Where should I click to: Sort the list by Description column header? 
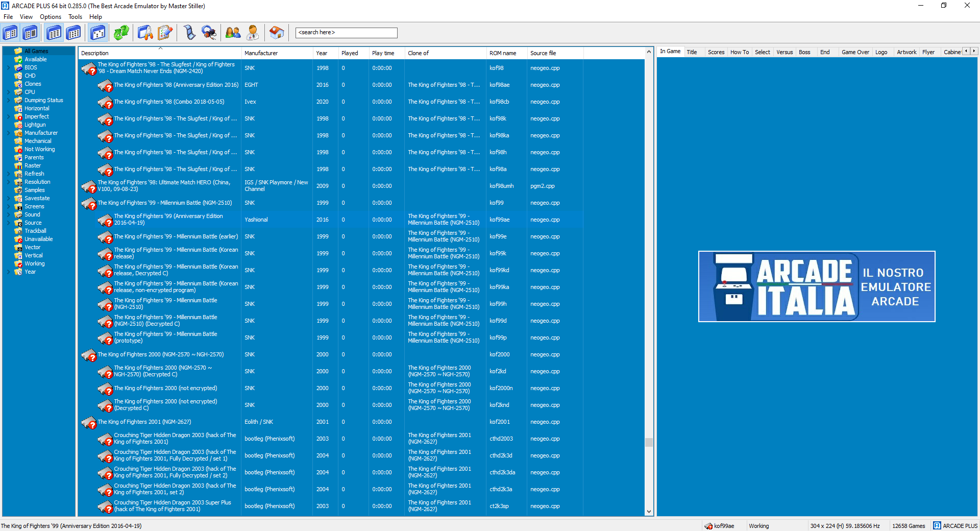pyautogui.click(x=160, y=53)
